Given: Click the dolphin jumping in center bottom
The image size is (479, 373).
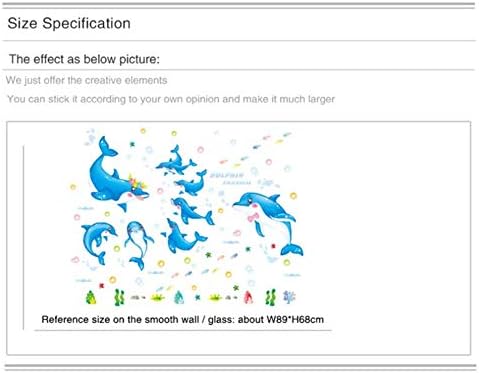Looking at the screenshot, I should coord(184,237).
